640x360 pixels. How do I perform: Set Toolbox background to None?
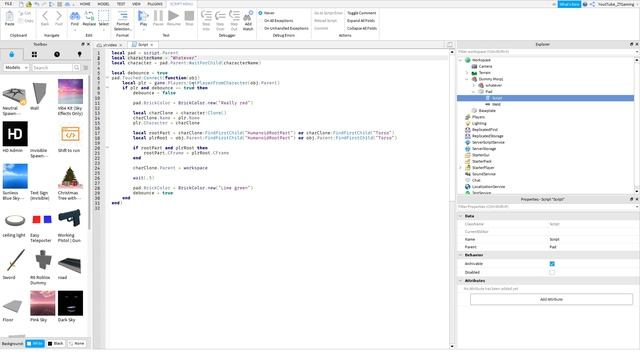click(77, 344)
